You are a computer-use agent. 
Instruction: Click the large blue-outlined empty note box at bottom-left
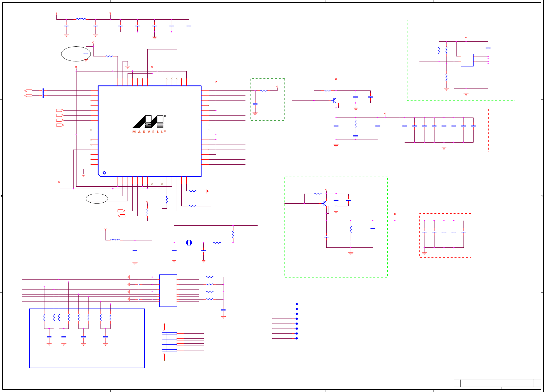(x=87, y=338)
